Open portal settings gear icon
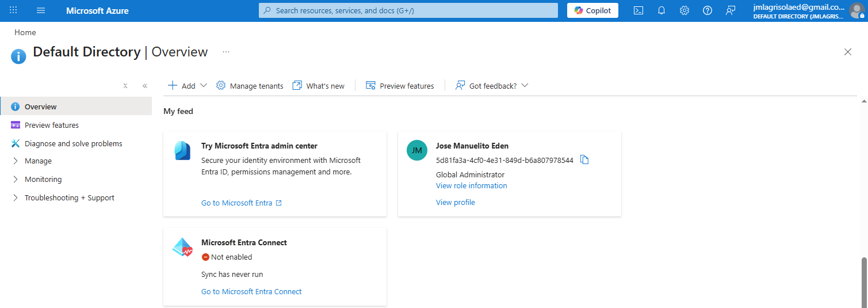Viewport: 868px width, 308px height. tap(684, 10)
